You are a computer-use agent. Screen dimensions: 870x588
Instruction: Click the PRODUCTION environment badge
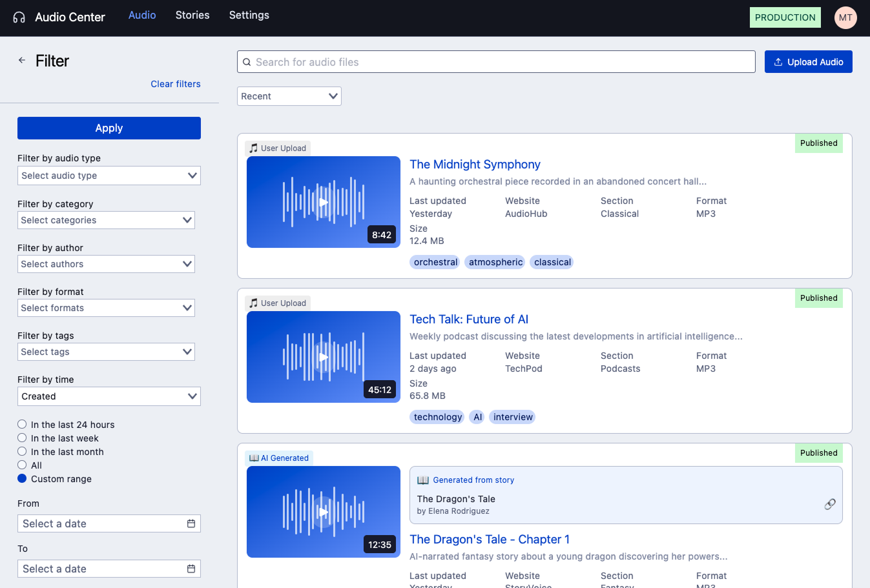click(785, 17)
